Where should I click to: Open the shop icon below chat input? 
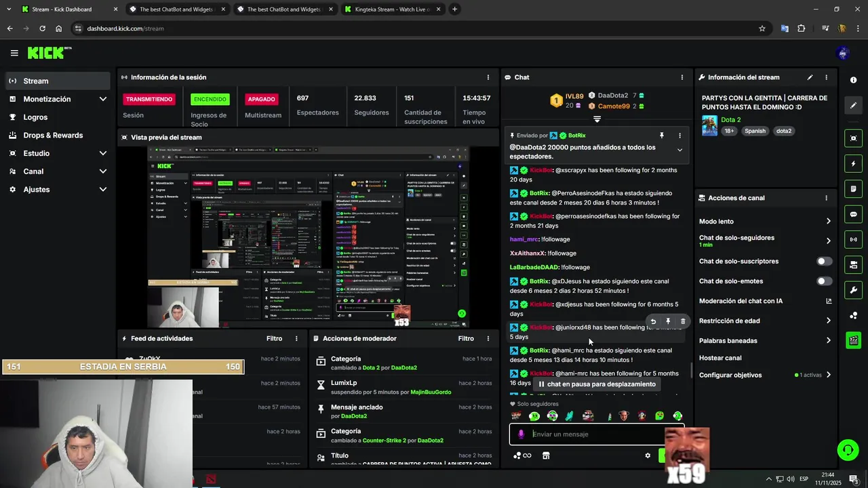(546, 455)
